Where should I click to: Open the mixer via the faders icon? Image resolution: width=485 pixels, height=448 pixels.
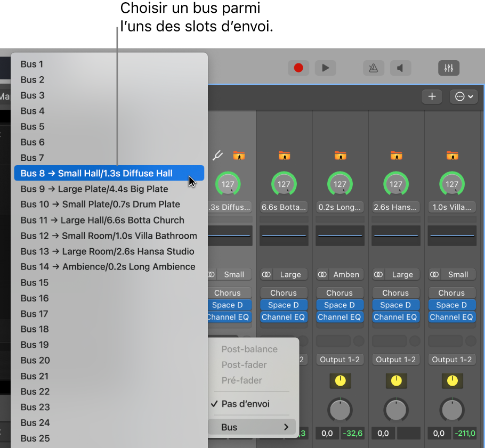tap(448, 68)
